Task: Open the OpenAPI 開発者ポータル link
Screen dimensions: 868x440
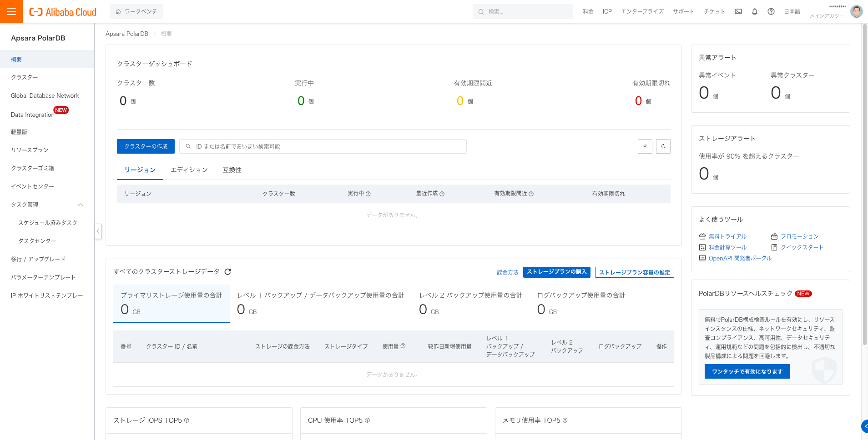Action: pos(740,258)
